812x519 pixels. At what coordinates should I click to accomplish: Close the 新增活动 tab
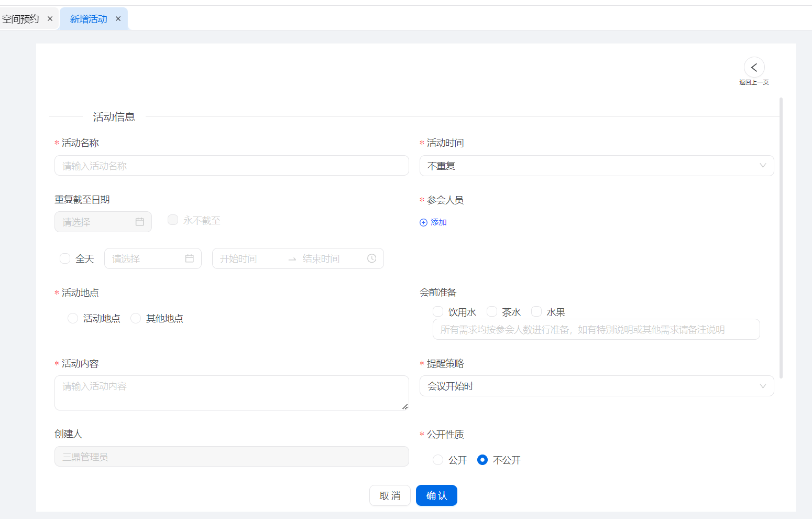pos(118,19)
